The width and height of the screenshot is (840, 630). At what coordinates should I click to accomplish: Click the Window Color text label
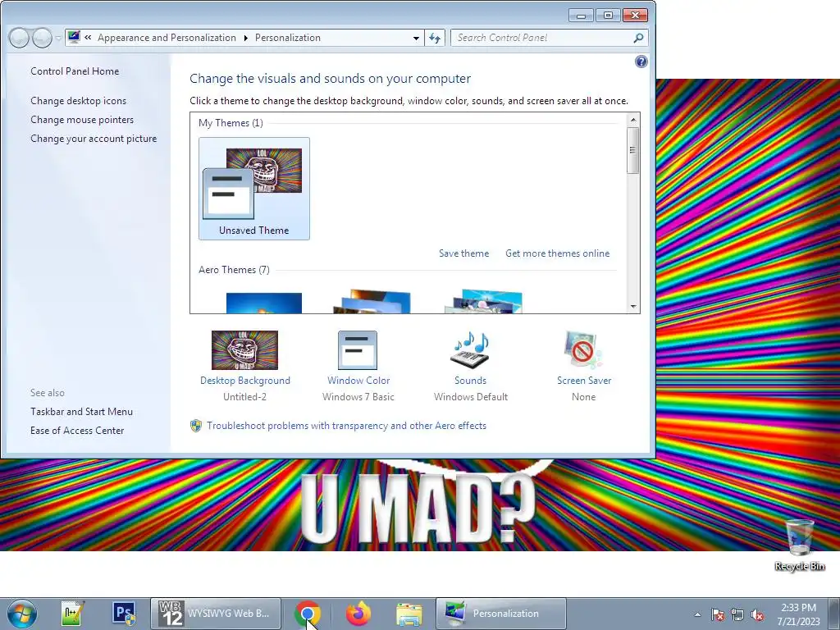pyautogui.click(x=358, y=381)
